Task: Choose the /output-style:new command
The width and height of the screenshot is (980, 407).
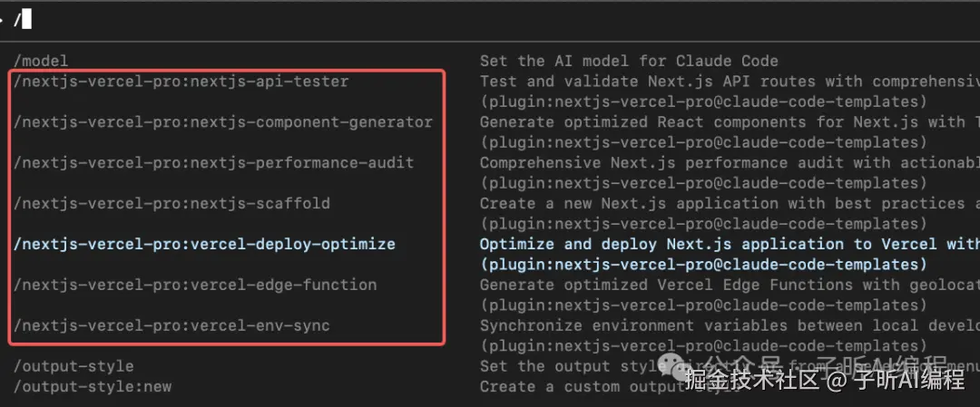Action: pos(93,386)
